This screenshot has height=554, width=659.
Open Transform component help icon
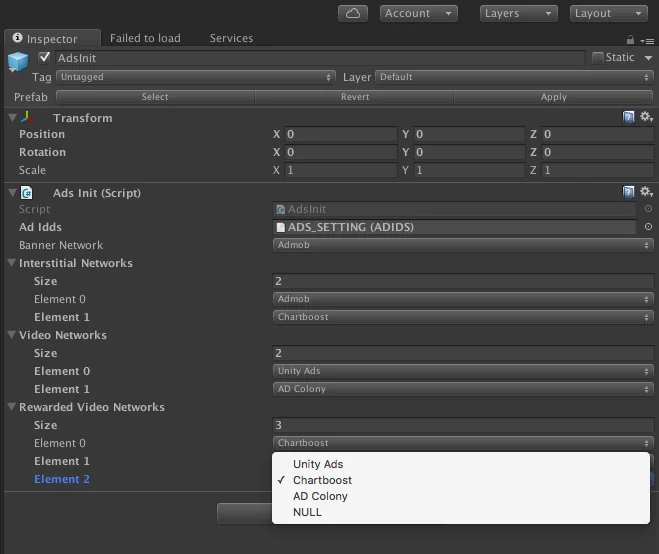pos(628,117)
